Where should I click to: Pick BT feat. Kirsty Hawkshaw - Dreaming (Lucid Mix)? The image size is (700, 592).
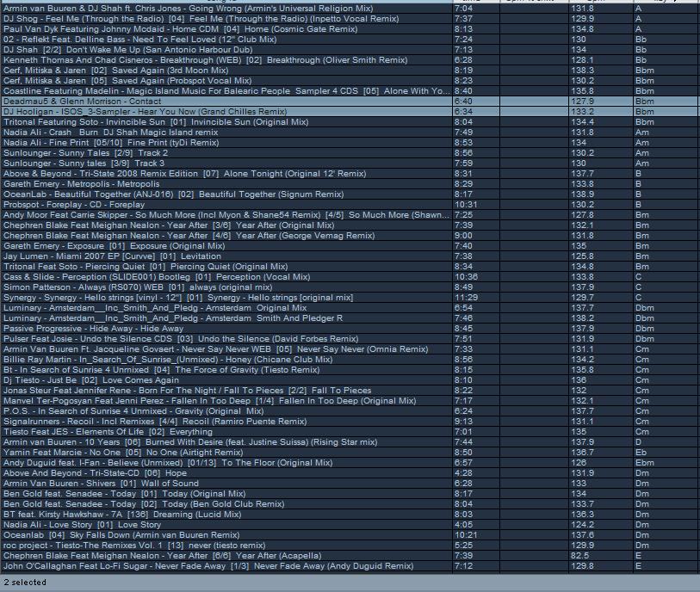click(x=350, y=514)
